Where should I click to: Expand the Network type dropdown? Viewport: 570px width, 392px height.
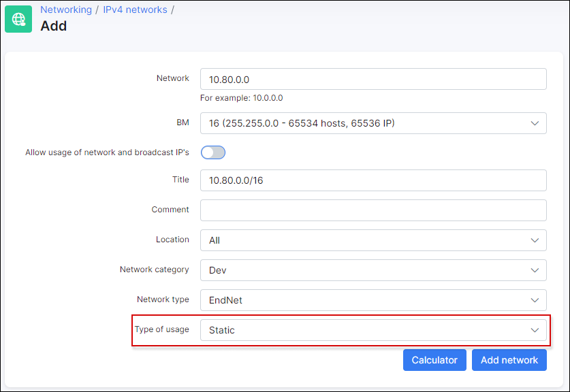click(x=373, y=300)
